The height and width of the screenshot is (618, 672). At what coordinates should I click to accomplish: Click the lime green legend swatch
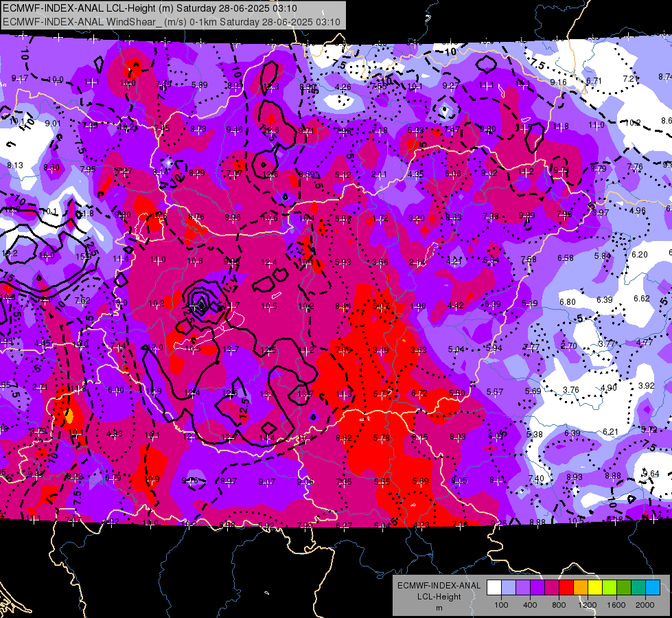[x=610, y=588]
